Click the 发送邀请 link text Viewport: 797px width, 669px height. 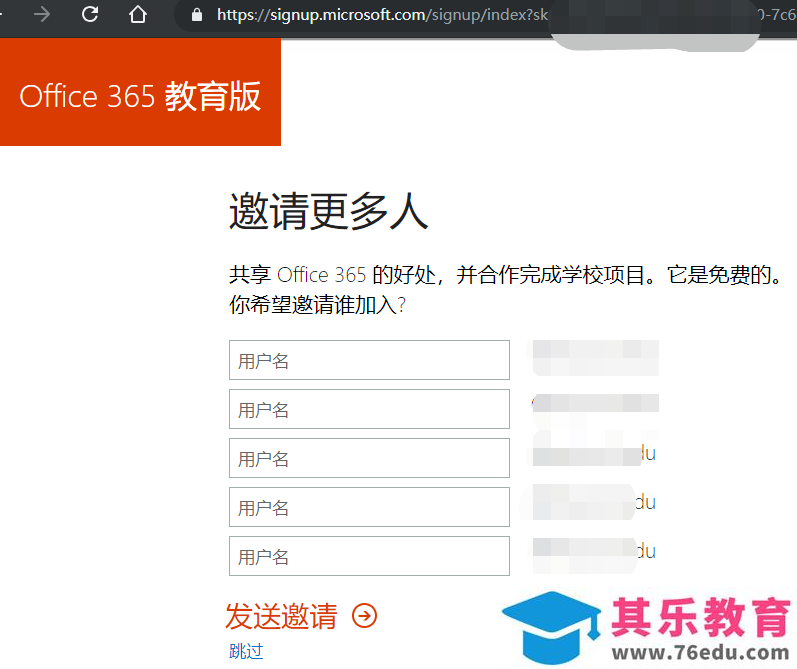point(281,616)
